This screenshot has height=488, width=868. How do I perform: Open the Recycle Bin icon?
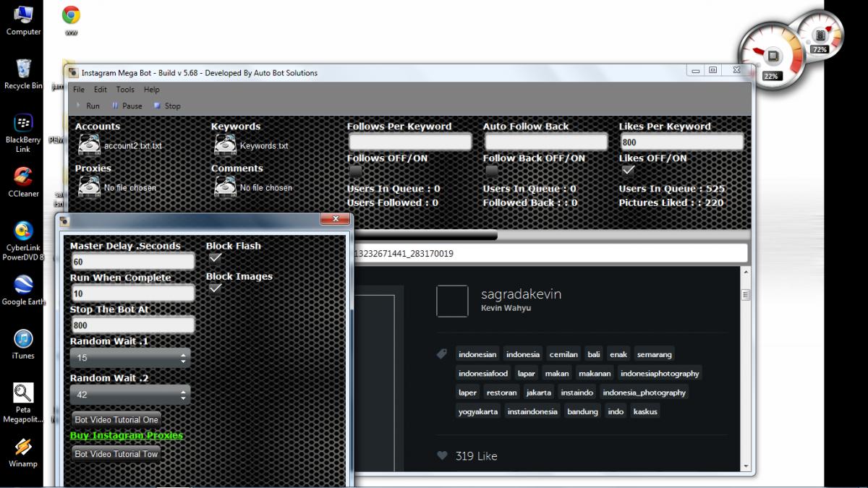tap(23, 74)
